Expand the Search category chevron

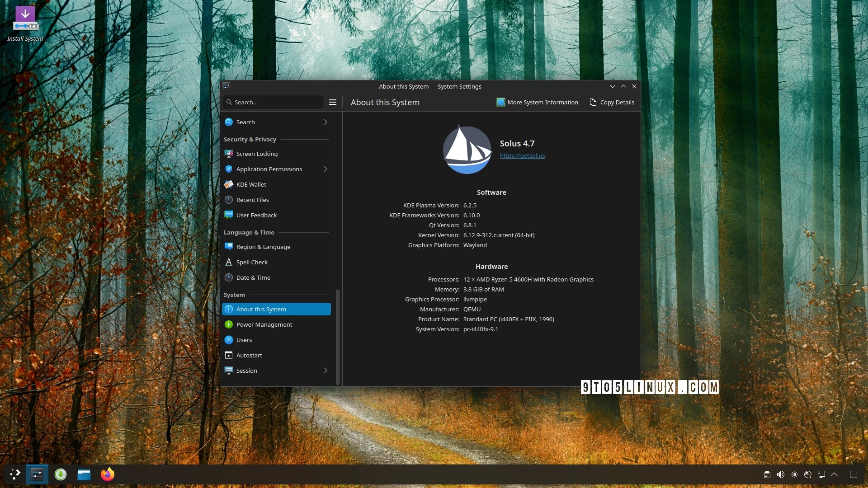[325, 122]
